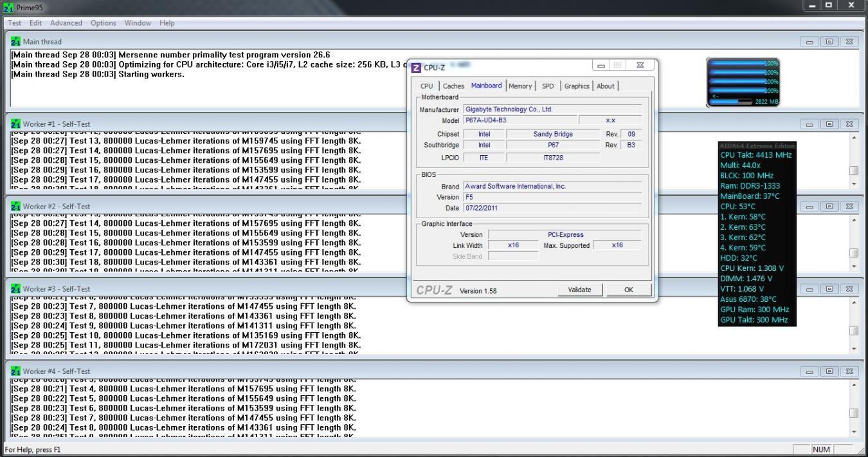Select the Mainboard tab in CPU-Z
Viewport: 868px width, 457px height.
[486, 86]
